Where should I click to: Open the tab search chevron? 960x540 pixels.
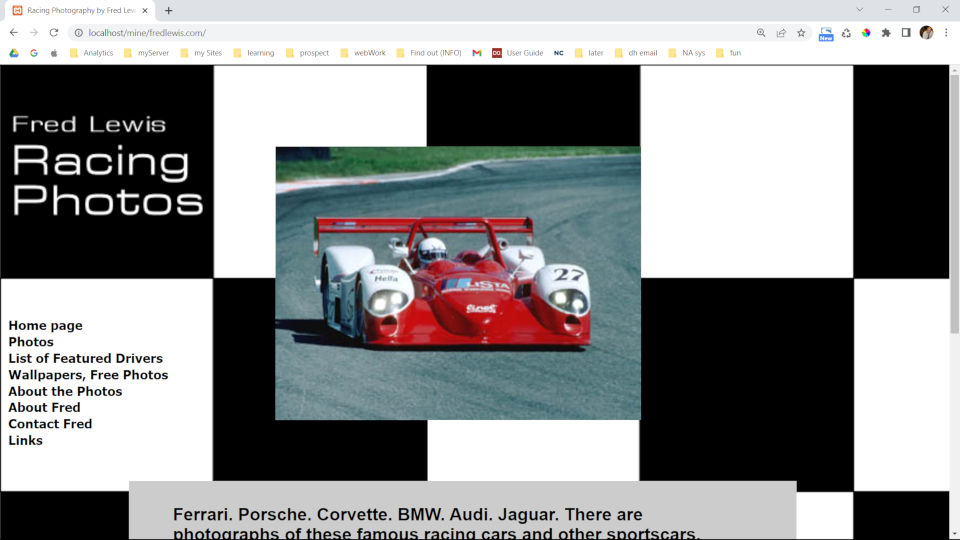click(x=860, y=10)
